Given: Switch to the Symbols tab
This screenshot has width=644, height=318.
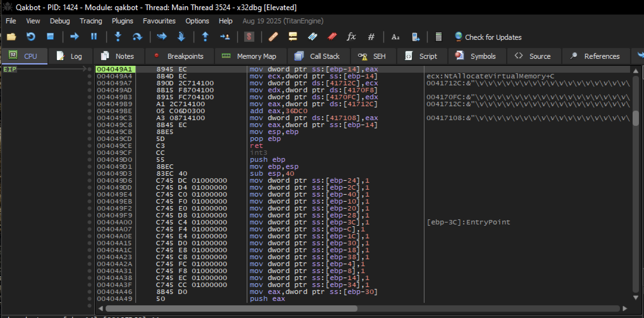Looking at the screenshot, I should click(x=477, y=56).
